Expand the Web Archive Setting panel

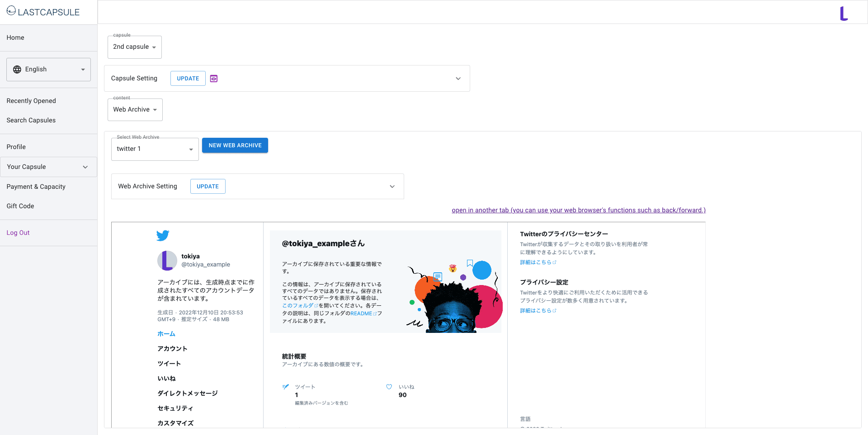click(392, 186)
